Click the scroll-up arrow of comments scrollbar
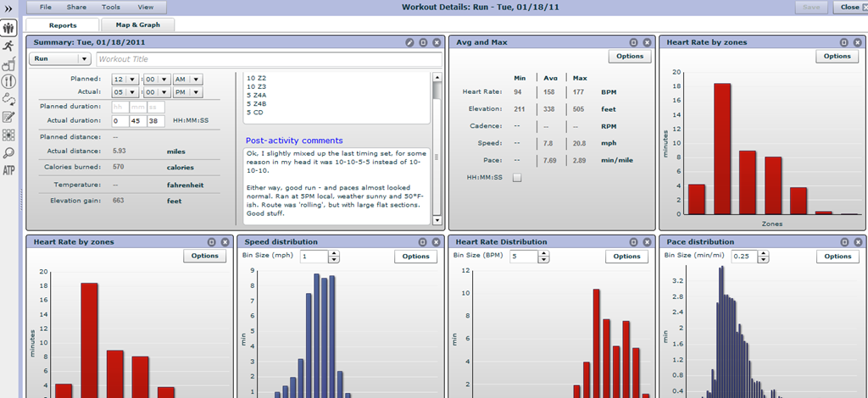This screenshot has height=398, width=868. pos(437,77)
